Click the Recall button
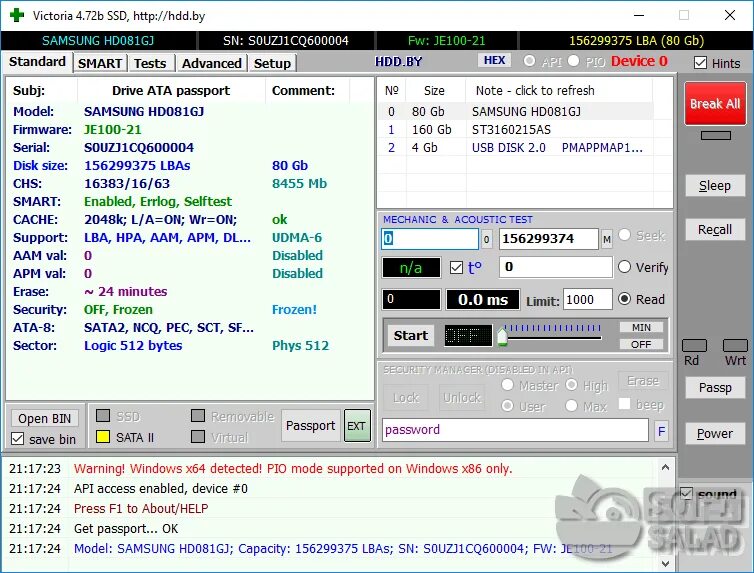Image resolution: width=754 pixels, height=573 pixels. pyautogui.click(x=715, y=230)
